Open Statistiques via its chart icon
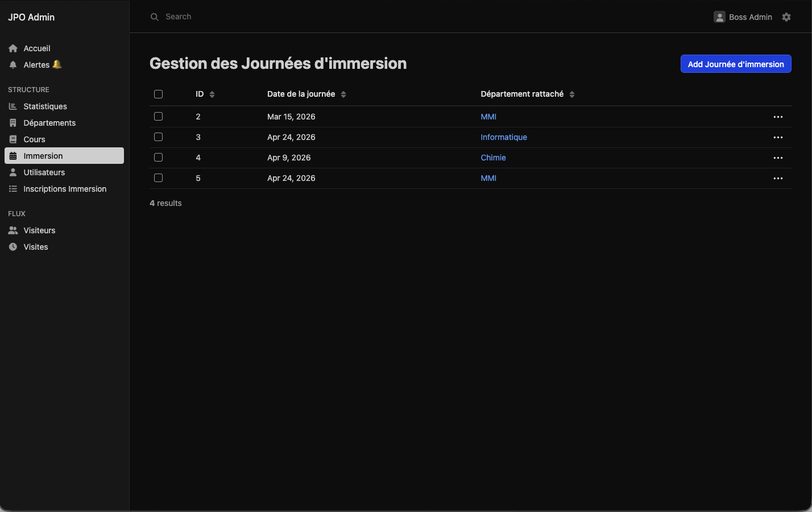This screenshot has width=812, height=512. coord(13,106)
